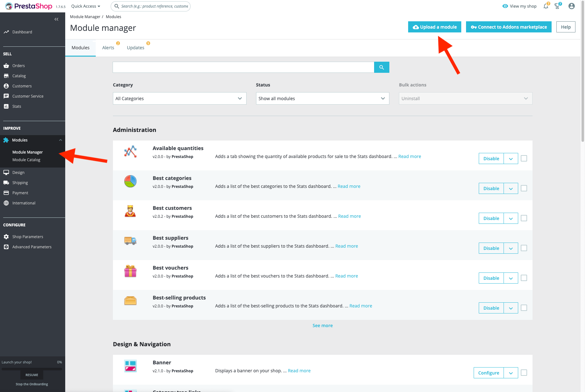
Task: Open the user profile avatar icon
Action: 572,6
